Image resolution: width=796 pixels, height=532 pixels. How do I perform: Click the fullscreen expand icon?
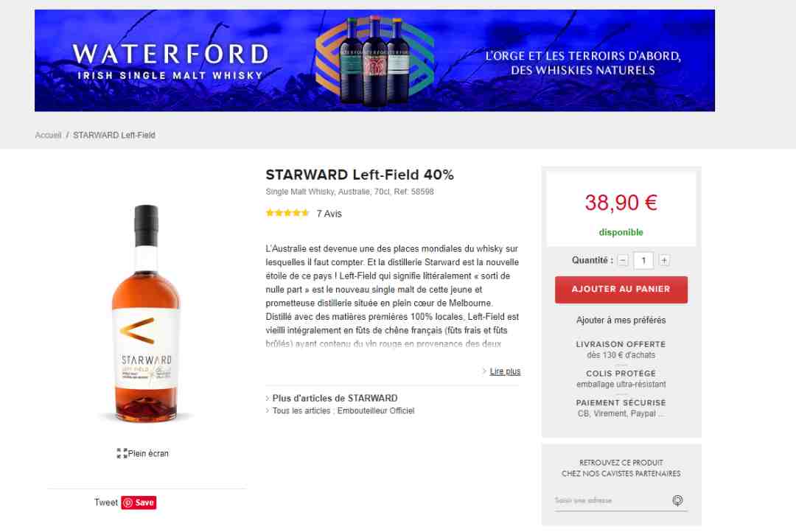click(x=122, y=453)
